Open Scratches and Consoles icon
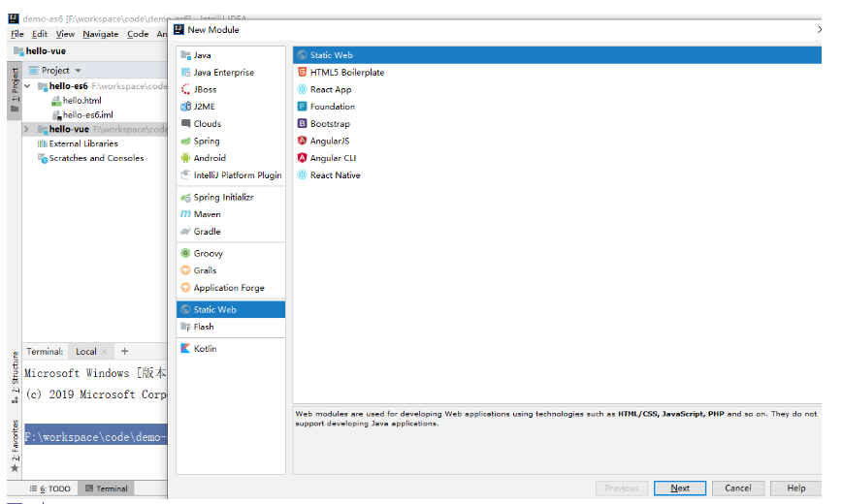Image resolution: width=843 pixels, height=504 pixels. point(42,158)
